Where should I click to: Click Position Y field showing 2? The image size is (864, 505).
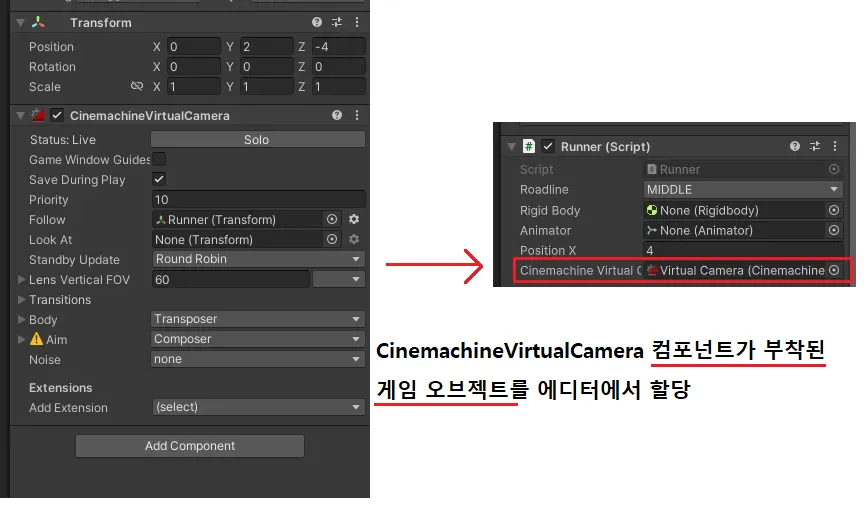pyautogui.click(x=266, y=46)
